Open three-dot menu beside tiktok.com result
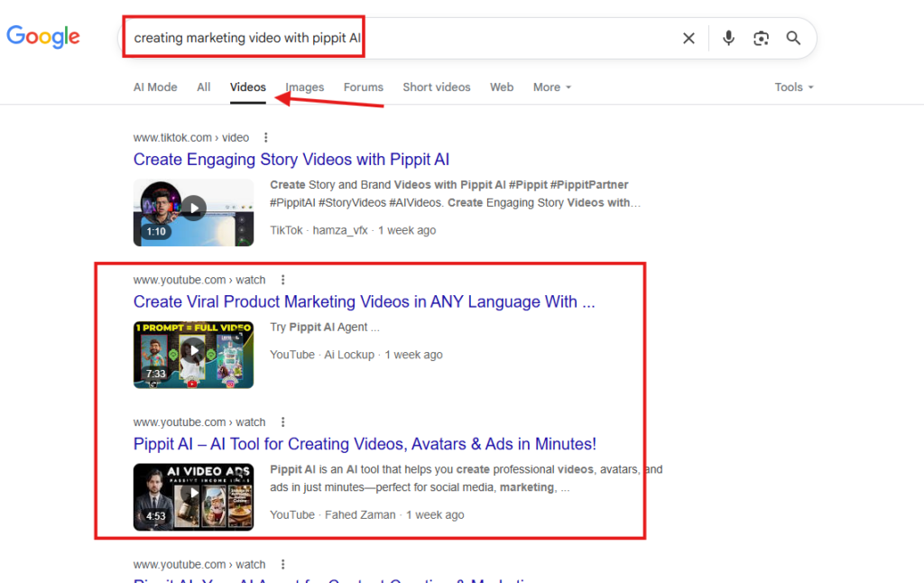Image resolution: width=924 pixels, height=583 pixels. click(265, 138)
